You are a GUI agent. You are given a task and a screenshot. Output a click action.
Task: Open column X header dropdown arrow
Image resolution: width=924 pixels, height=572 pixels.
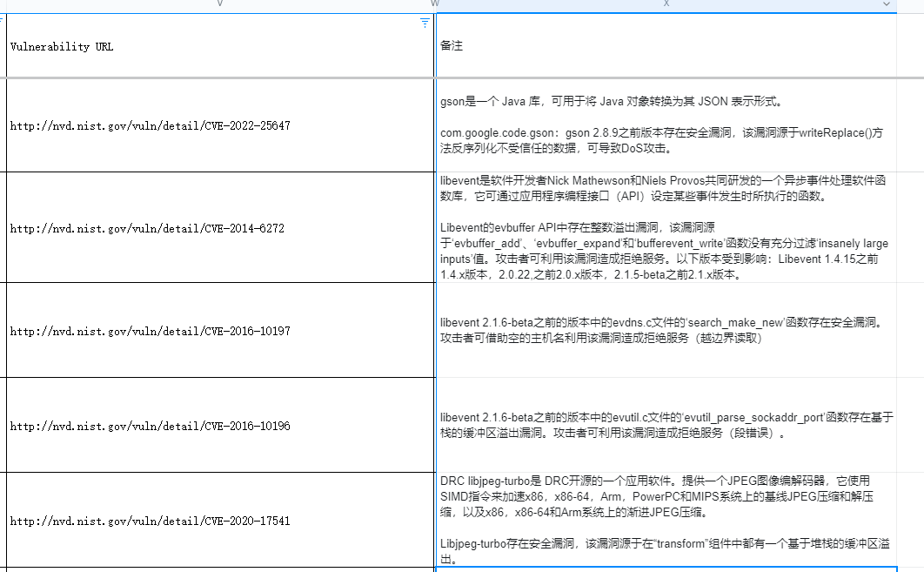pos(887,4)
